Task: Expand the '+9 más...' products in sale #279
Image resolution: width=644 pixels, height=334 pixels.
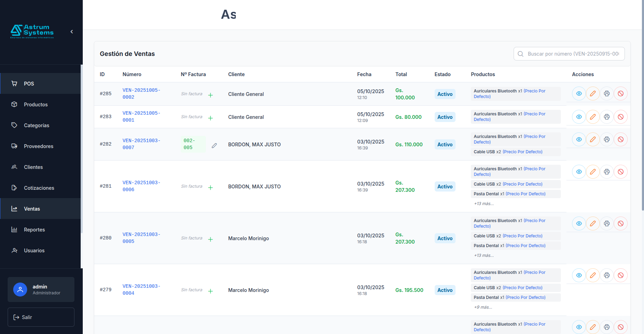Action: click(483, 307)
